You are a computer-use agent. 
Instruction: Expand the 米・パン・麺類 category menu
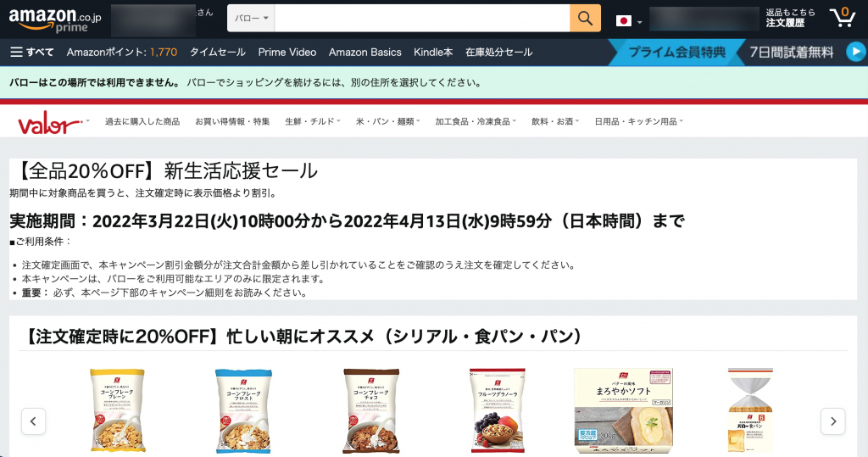point(388,121)
